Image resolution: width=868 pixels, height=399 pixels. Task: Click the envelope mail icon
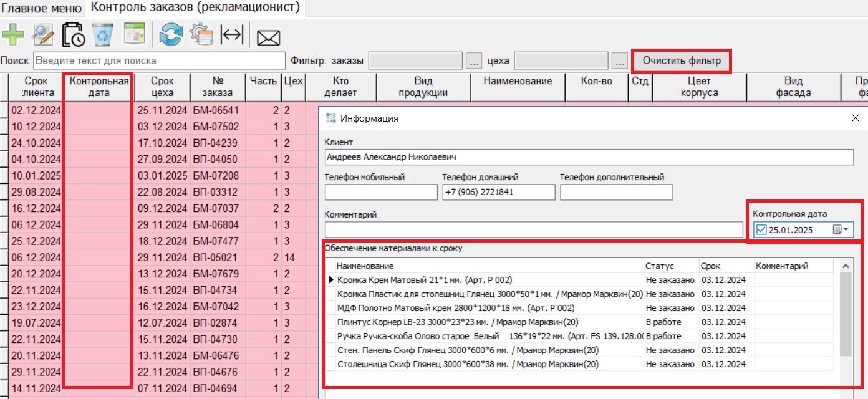coord(268,37)
